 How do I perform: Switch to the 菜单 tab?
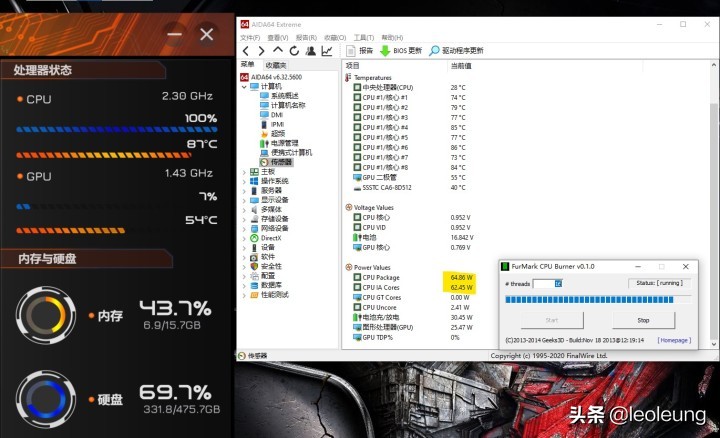click(x=248, y=65)
